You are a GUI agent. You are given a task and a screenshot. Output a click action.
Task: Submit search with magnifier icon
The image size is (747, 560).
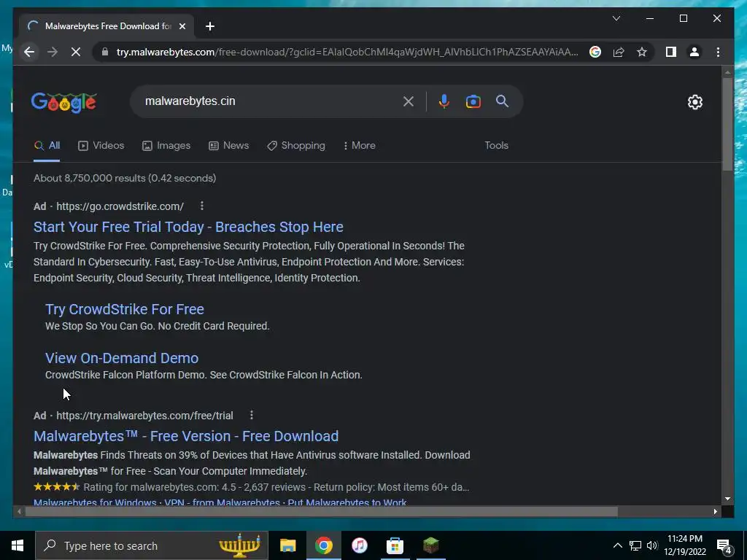[x=502, y=101]
